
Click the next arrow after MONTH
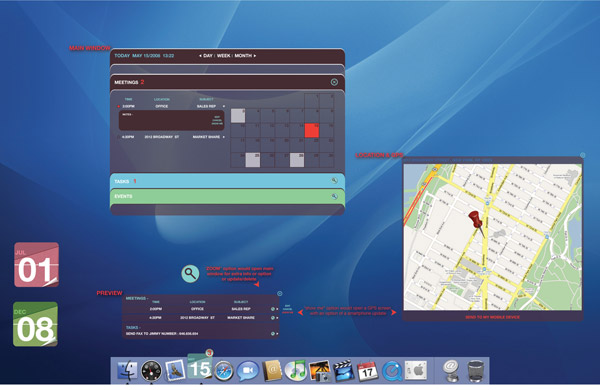(x=255, y=55)
